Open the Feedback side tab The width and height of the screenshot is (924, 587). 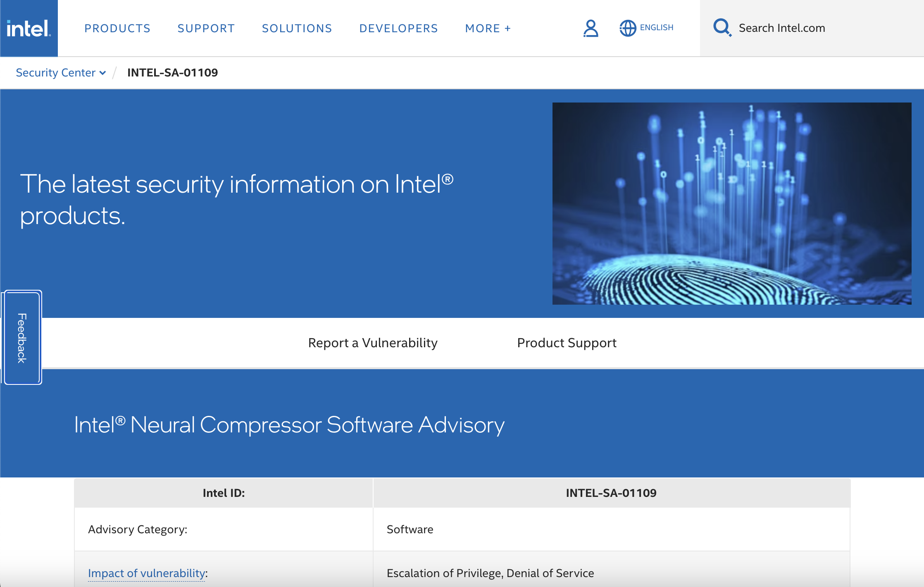point(22,338)
